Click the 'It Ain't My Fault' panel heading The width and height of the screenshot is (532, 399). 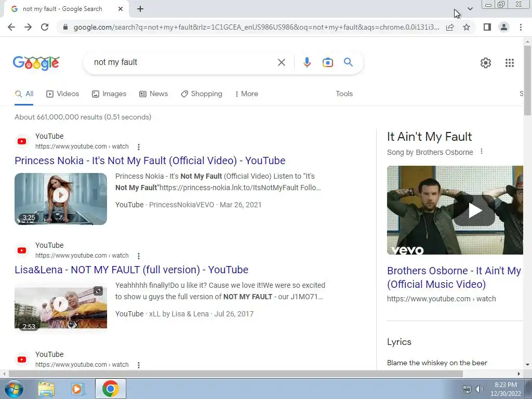click(429, 137)
